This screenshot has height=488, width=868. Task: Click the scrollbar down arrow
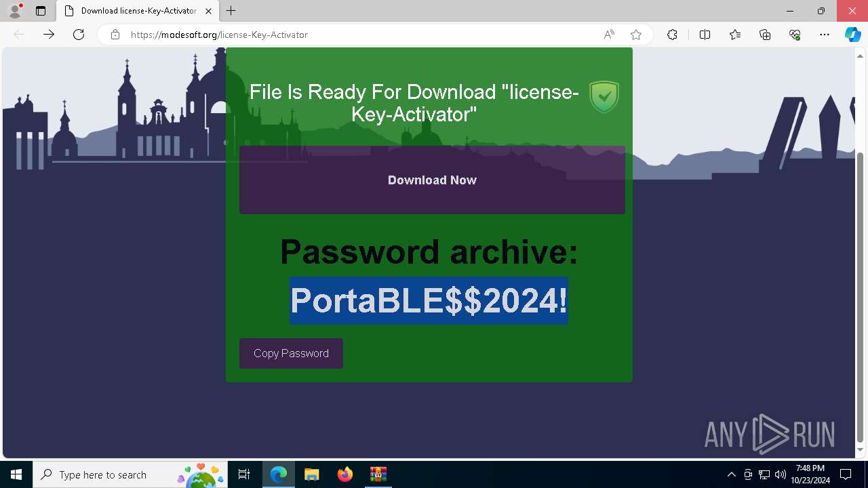click(x=861, y=450)
